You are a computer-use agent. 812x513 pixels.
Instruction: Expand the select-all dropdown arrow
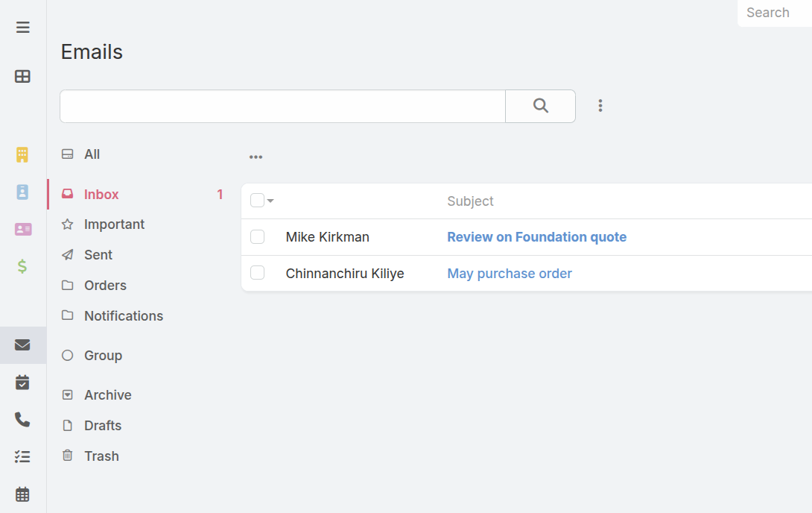coord(270,201)
